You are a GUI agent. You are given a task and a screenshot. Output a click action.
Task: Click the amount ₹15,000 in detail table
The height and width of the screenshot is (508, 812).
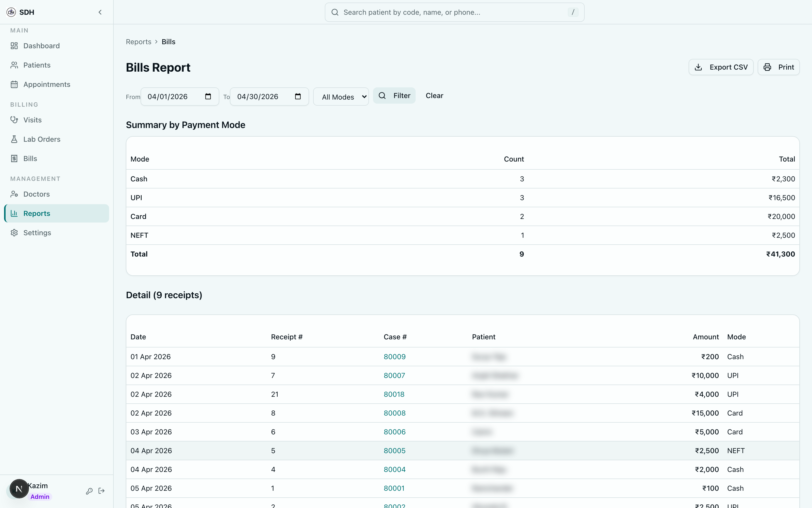705,413
